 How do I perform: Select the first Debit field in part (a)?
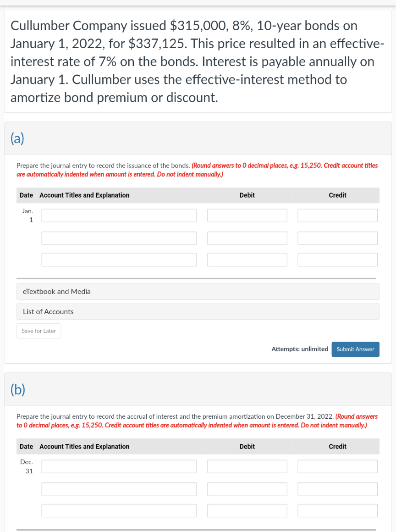click(247, 215)
